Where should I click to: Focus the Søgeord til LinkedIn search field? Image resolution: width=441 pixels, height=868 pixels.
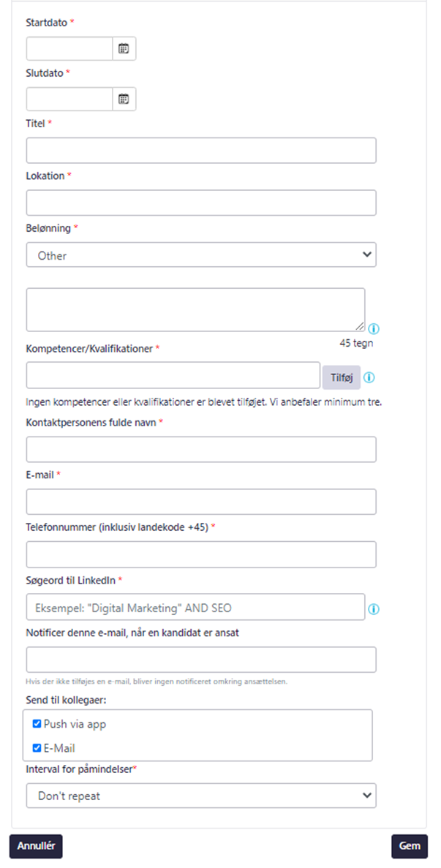[x=195, y=607]
